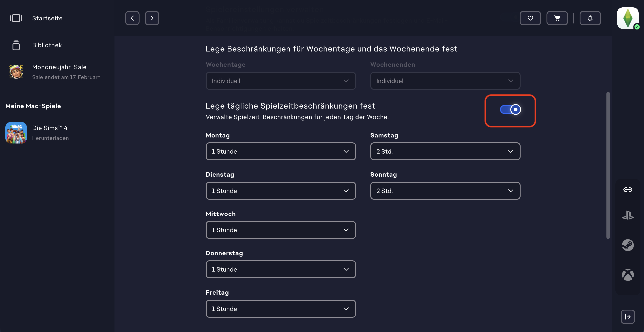Click the linked accounts chain icon
Viewport: 644px width, 332px height.
click(x=627, y=190)
